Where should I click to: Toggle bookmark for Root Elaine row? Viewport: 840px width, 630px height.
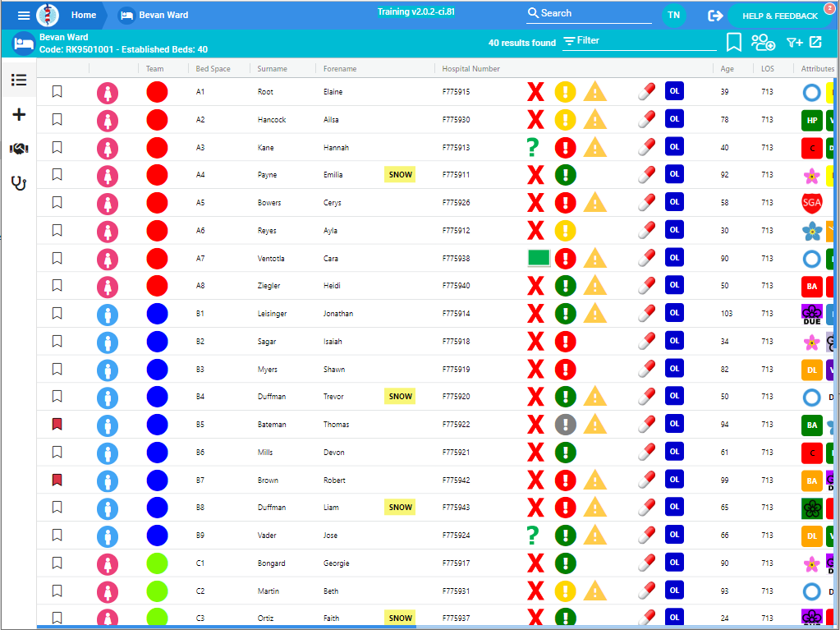[57, 92]
